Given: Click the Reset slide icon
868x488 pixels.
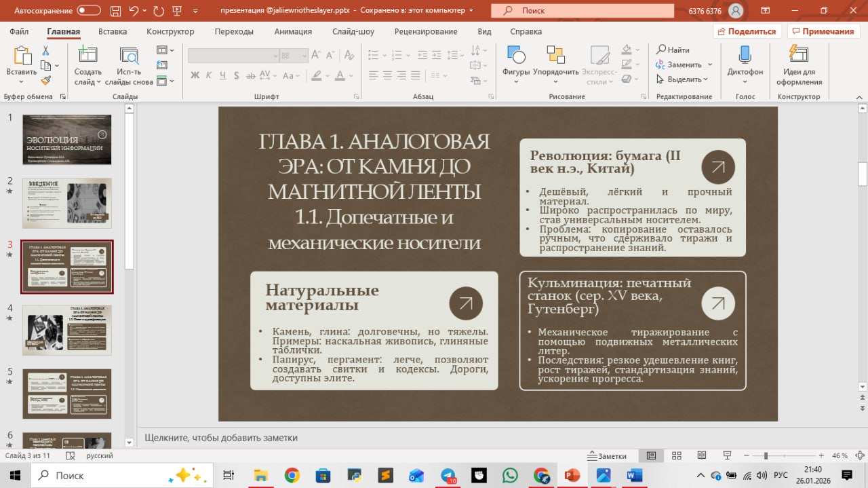Looking at the screenshot, I should (x=161, y=65).
